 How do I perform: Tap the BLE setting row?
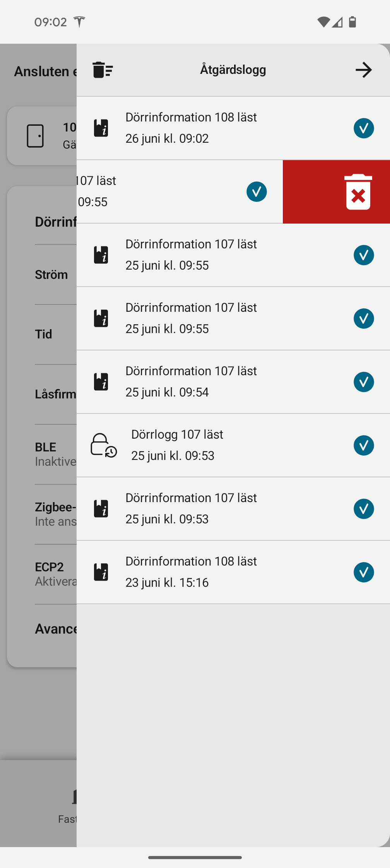click(x=46, y=454)
